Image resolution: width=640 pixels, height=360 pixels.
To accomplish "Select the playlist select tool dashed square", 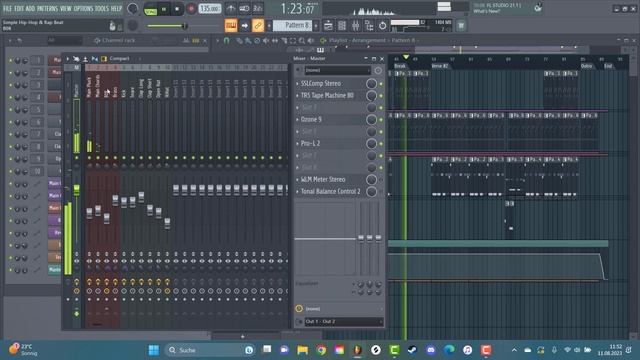I will (x=293, y=40).
